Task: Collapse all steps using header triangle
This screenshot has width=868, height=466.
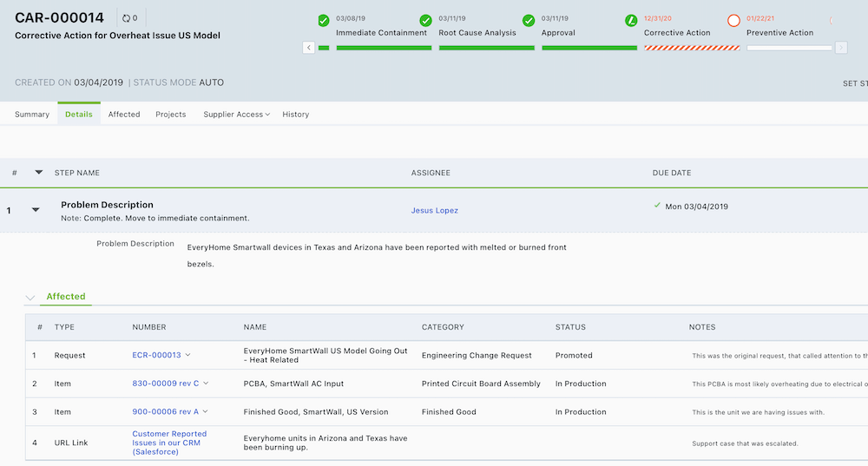Action: [x=38, y=172]
